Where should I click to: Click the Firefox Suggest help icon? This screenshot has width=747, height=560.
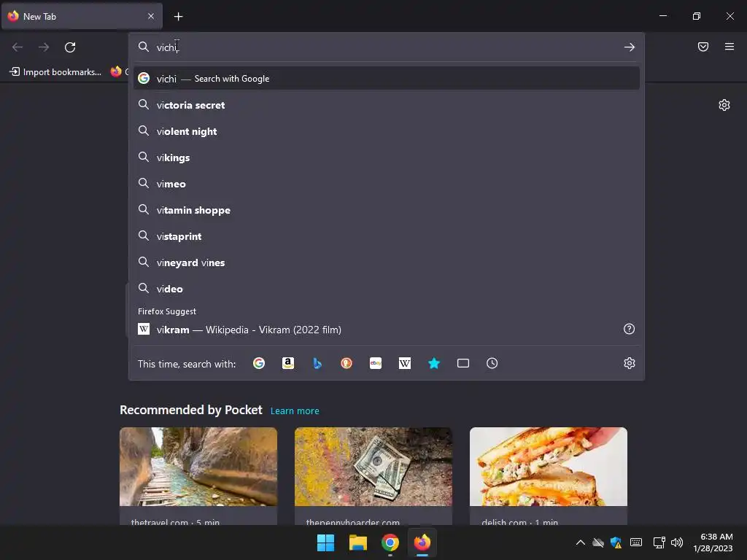point(630,329)
